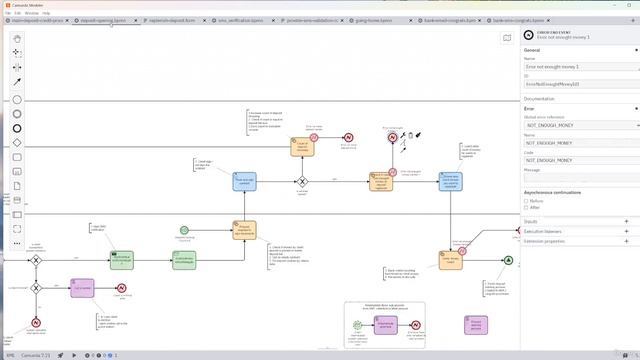This screenshot has width=640, height=360.
Task: Create a gateway from the palette
Action: pos(17,143)
